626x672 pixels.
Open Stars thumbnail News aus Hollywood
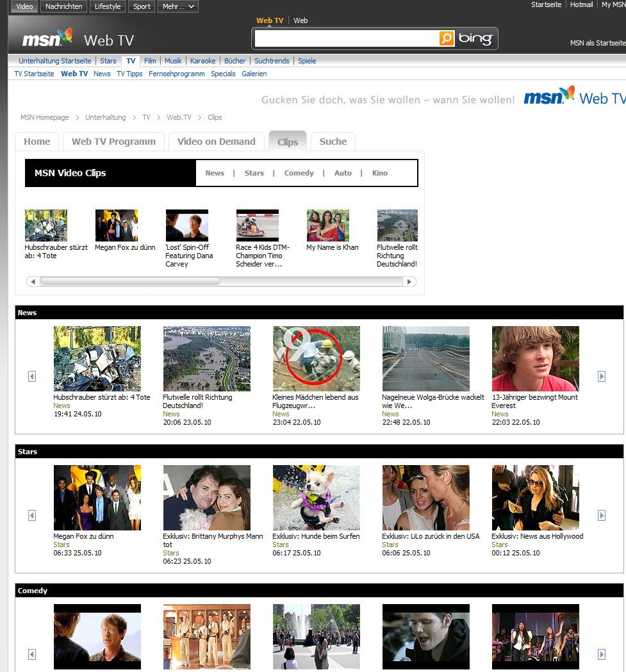(536, 498)
